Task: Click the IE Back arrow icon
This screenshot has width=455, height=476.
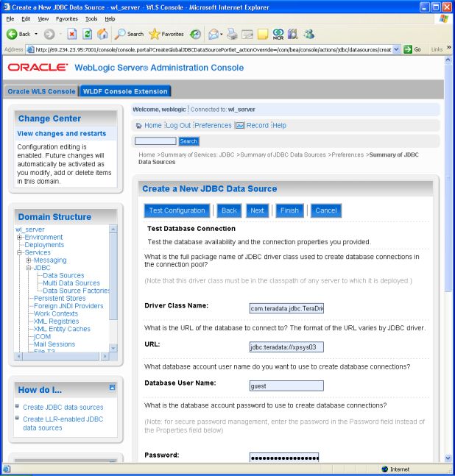Action: click(13, 34)
